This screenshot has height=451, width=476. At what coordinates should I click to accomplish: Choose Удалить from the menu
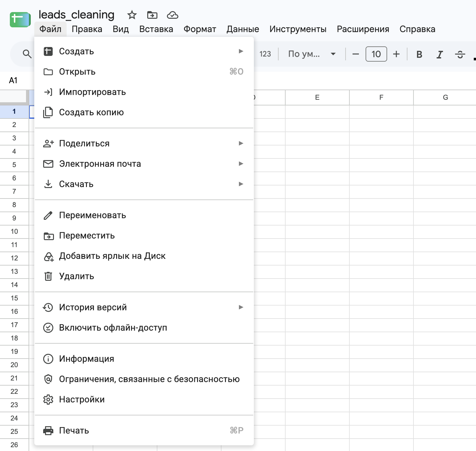[144, 276]
